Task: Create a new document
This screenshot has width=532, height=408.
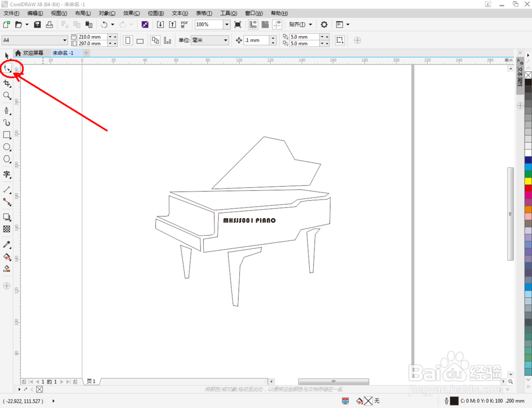Action: tap(6, 24)
